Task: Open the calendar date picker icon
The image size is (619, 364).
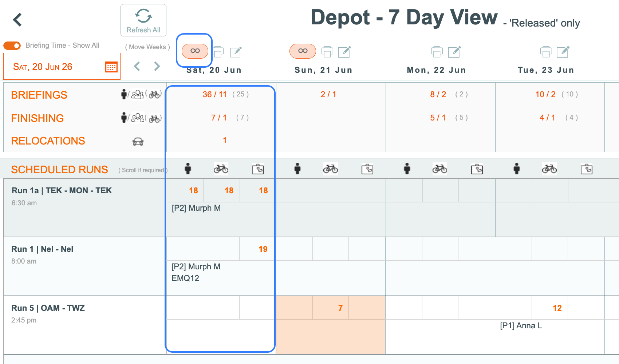Action: point(111,67)
